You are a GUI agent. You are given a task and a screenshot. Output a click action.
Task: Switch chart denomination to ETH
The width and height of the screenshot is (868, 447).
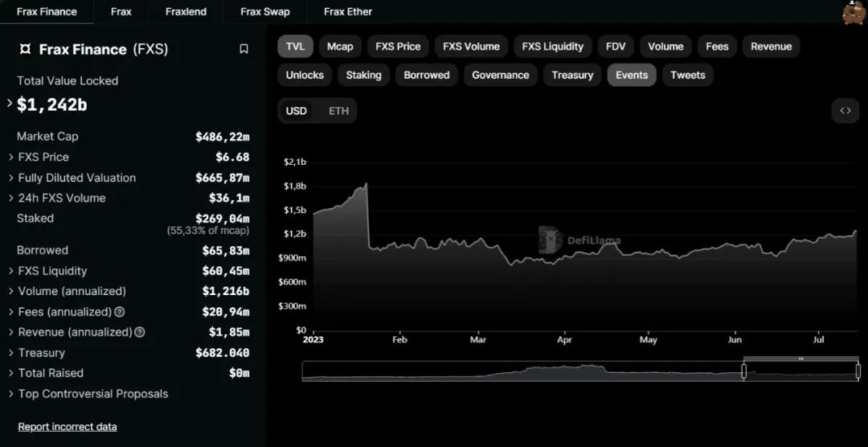pyautogui.click(x=339, y=111)
